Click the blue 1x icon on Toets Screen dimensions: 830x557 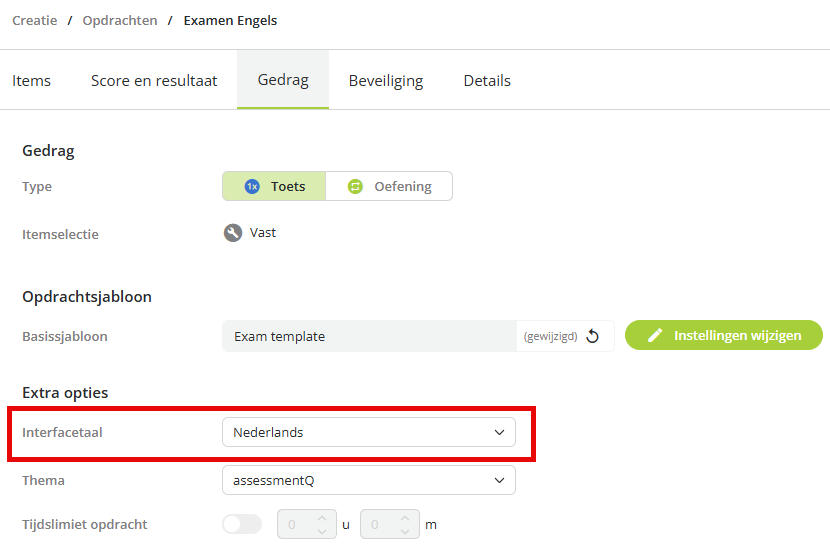click(252, 186)
